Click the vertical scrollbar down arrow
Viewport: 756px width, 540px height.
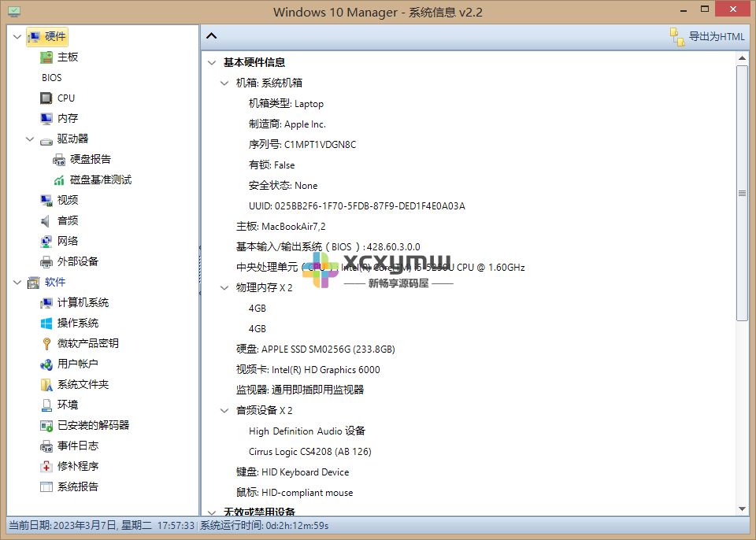coord(743,508)
